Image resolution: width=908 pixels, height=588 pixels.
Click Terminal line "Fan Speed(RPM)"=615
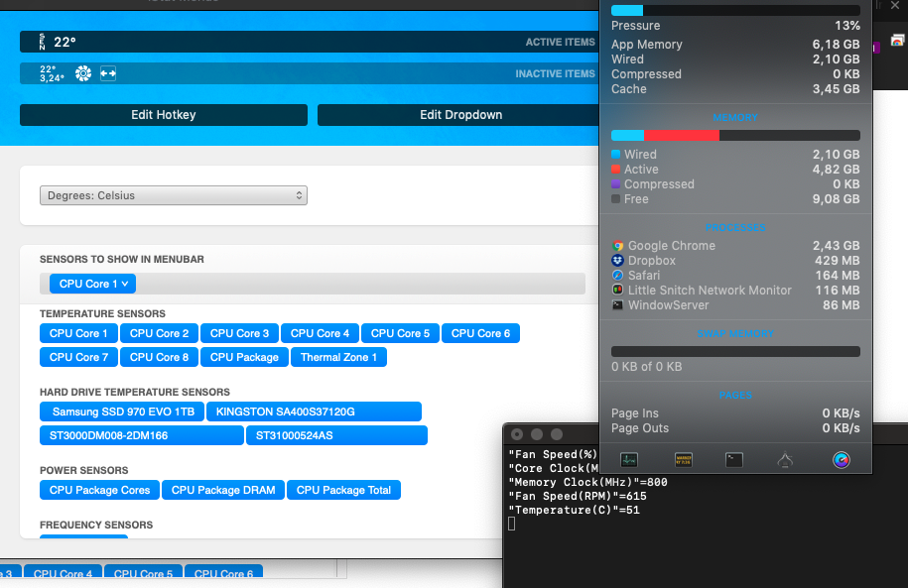(578, 496)
